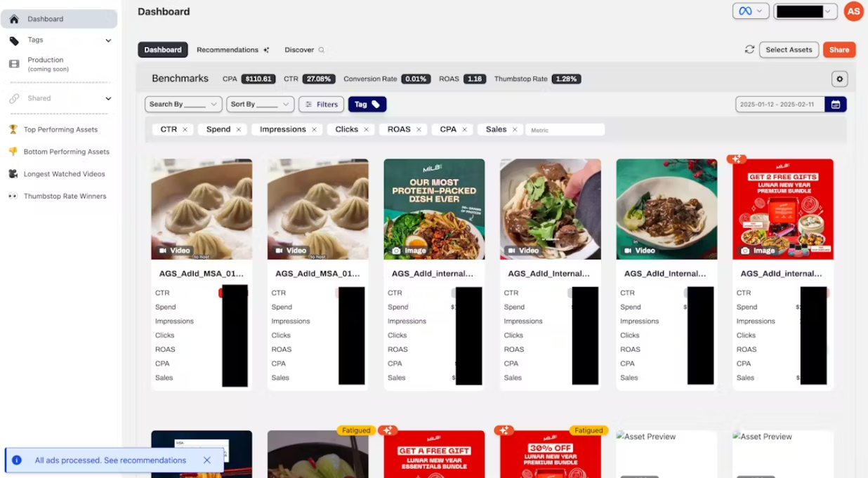
Task: Click the Shared link icon in sidebar
Action: [14, 98]
